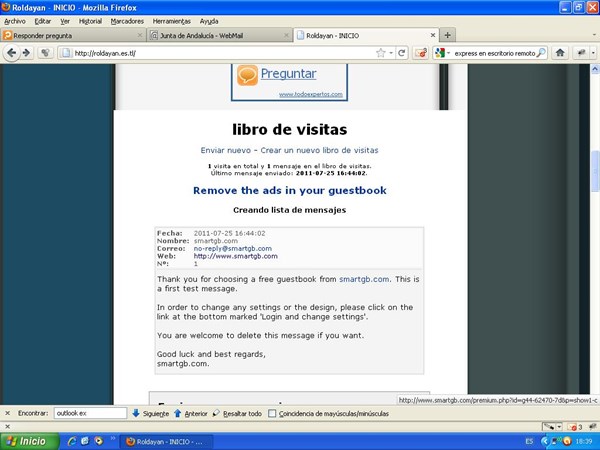The image size is (600, 450).
Task: Expand hidden system tray icons arrow
Action: pyautogui.click(x=545, y=441)
